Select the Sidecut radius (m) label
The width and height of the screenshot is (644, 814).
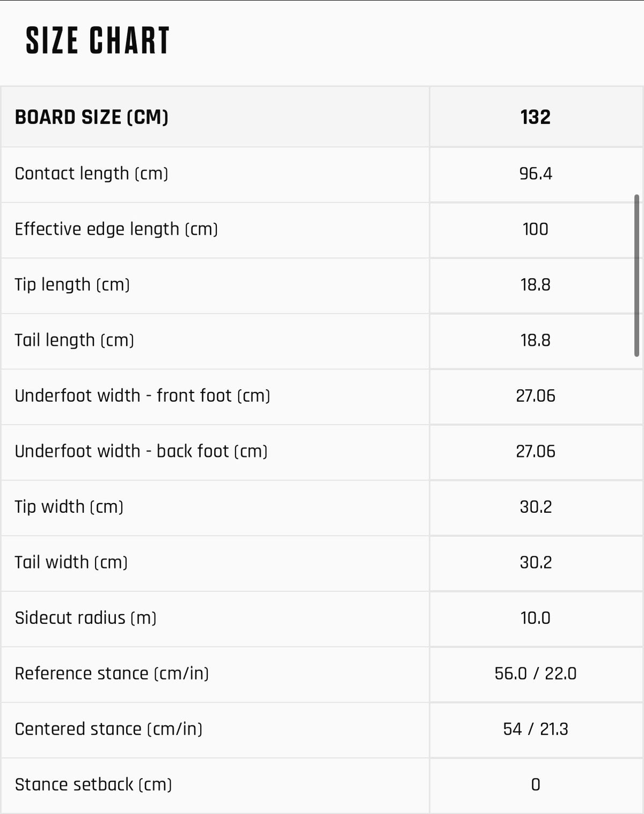click(x=85, y=618)
